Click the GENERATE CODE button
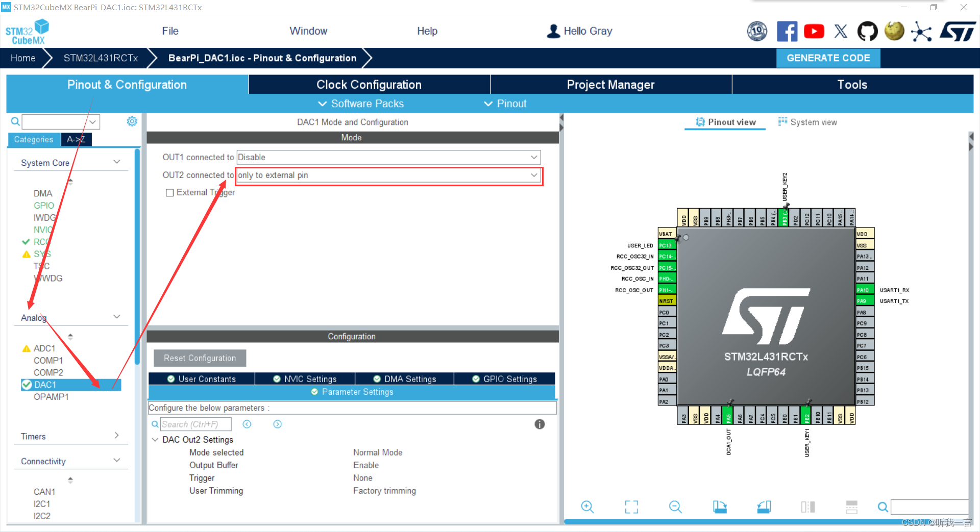Viewport: 980px width, 532px height. (828, 58)
